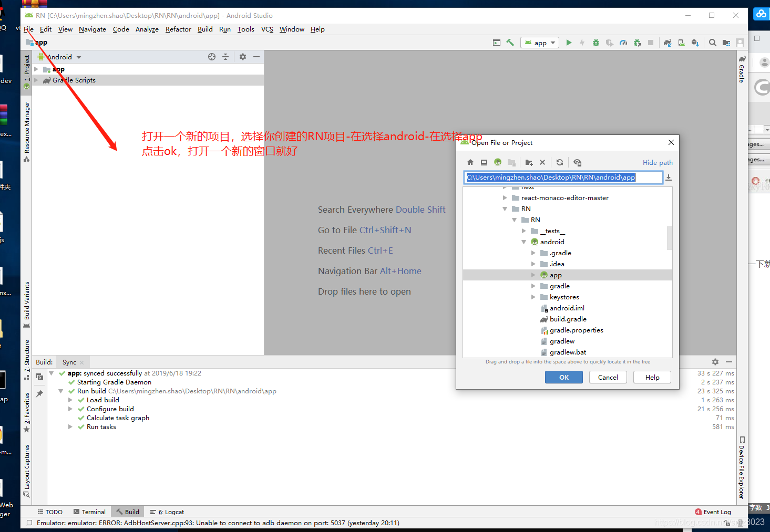
Task: Go to home directory in dialog
Action: click(470, 162)
